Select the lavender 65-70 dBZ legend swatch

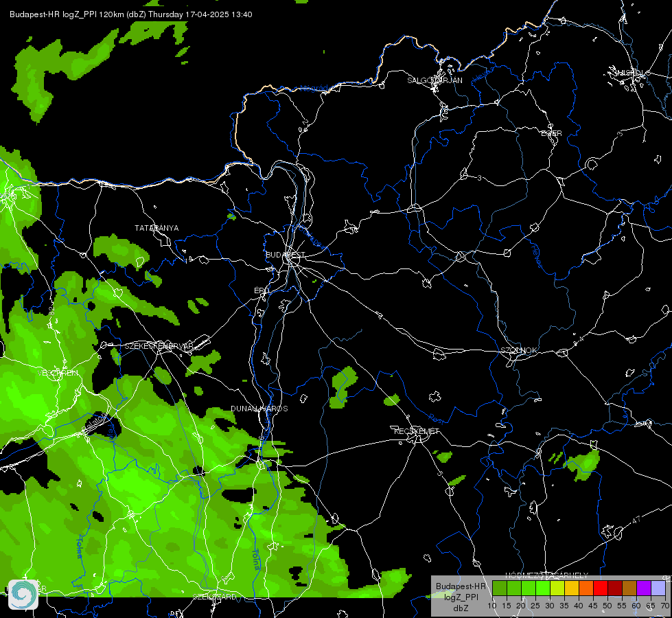[658, 588]
